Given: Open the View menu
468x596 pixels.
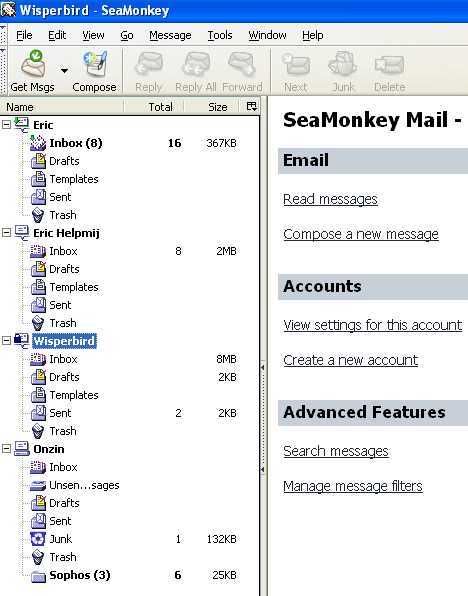Looking at the screenshot, I should tap(93, 35).
